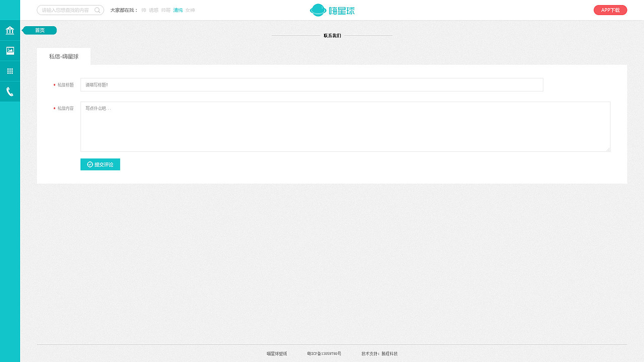
Task: Click the 联系我们 heading text
Action: (332, 36)
